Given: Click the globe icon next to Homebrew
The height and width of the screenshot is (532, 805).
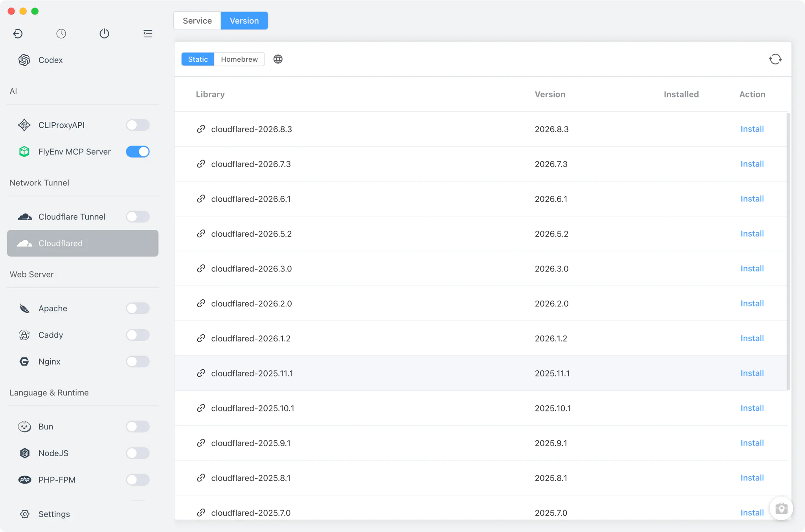Looking at the screenshot, I should (278, 59).
